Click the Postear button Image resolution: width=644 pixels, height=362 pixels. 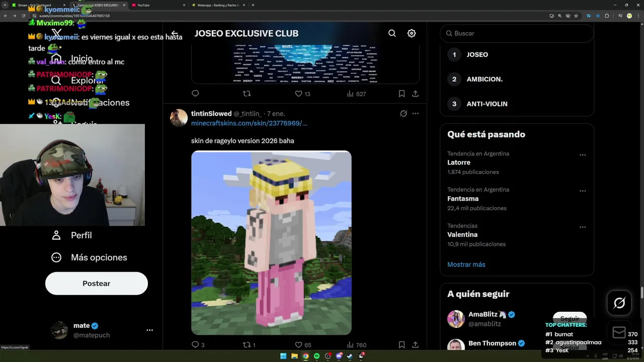97,284
